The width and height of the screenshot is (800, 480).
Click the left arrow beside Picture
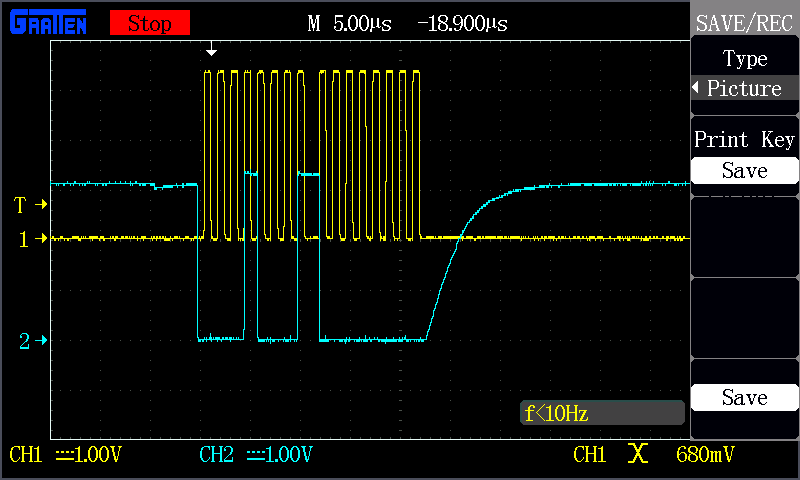click(x=695, y=88)
